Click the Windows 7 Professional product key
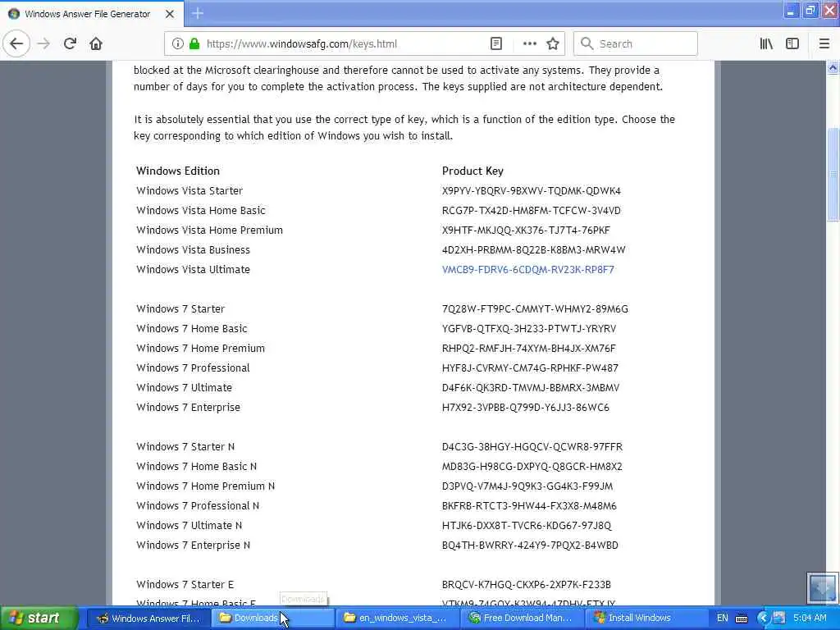This screenshot has width=840, height=630. (x=531, y=368)
